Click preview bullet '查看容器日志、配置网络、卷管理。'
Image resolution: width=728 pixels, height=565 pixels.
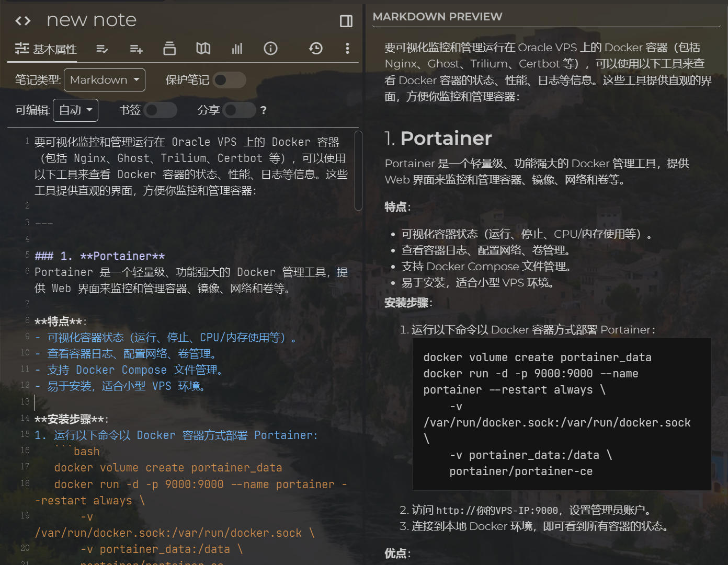tap(487, 250)
